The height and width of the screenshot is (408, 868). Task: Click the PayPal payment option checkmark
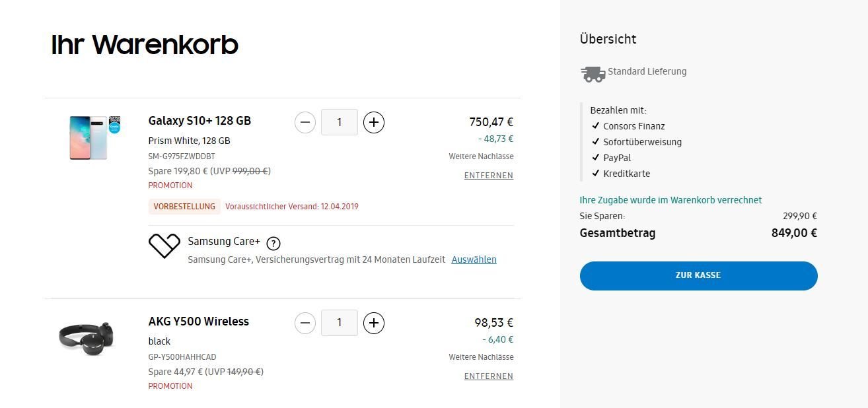596,158
